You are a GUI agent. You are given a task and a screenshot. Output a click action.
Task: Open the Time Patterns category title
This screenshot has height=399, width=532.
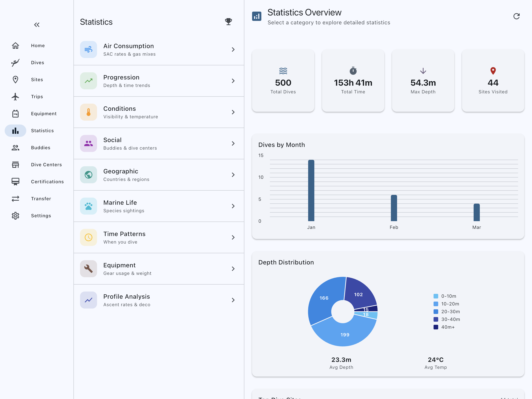click(124, 234)
